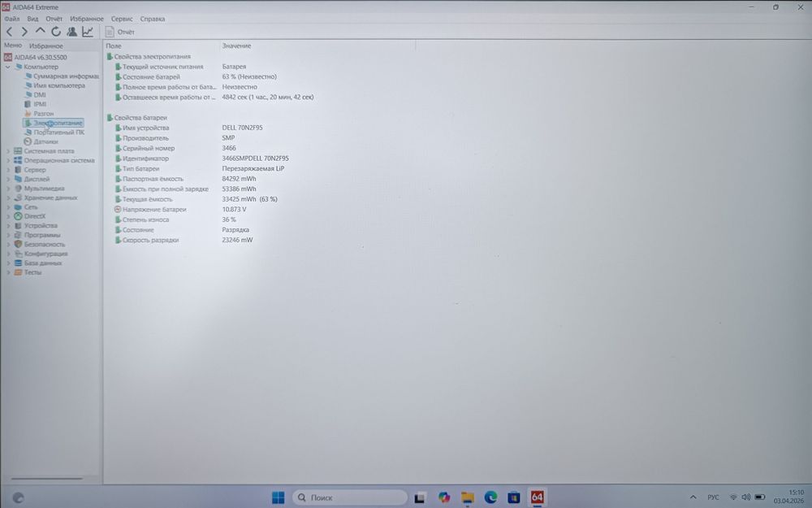Open the Сервис menu

pos(122,19)
